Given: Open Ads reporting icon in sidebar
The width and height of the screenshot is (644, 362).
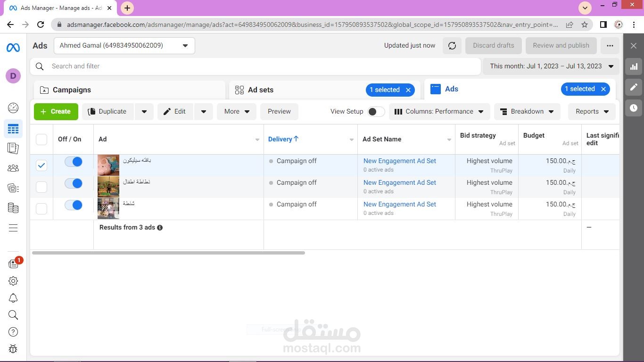Looking at the screenshot, I should coord(13,148).
